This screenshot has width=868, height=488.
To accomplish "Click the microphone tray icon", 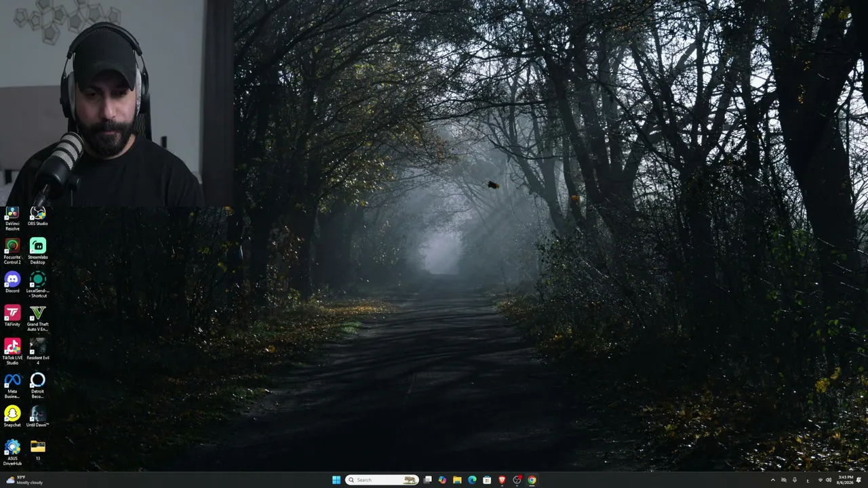I will tap(795, 480).
